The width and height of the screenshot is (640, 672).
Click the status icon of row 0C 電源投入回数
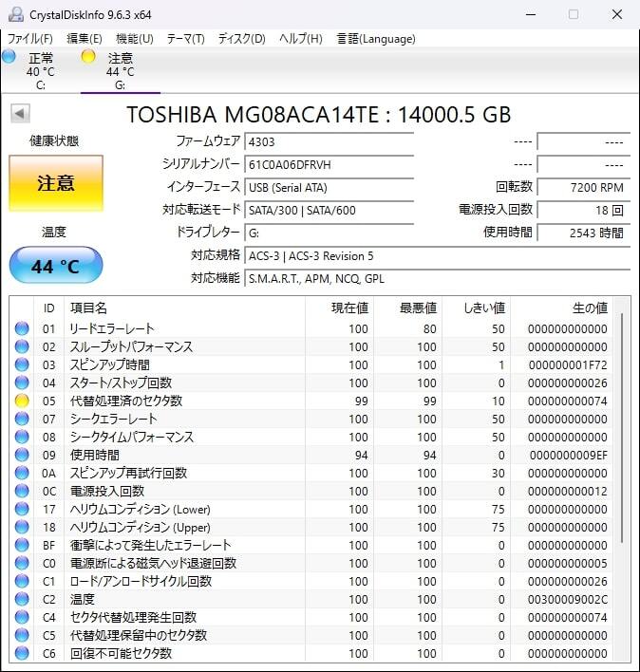click(22, 491)
